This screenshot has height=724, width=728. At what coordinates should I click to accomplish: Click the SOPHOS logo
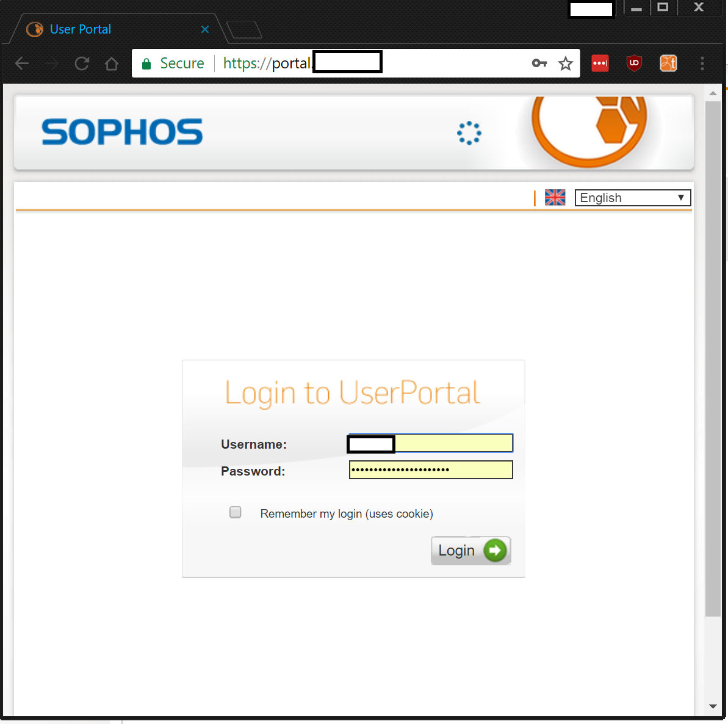[122, 132]
